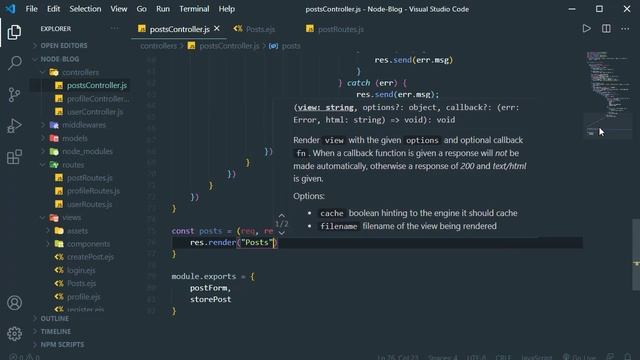Open the Extensions view icon
Screen dimensions: 640x360
coord(14,157)
